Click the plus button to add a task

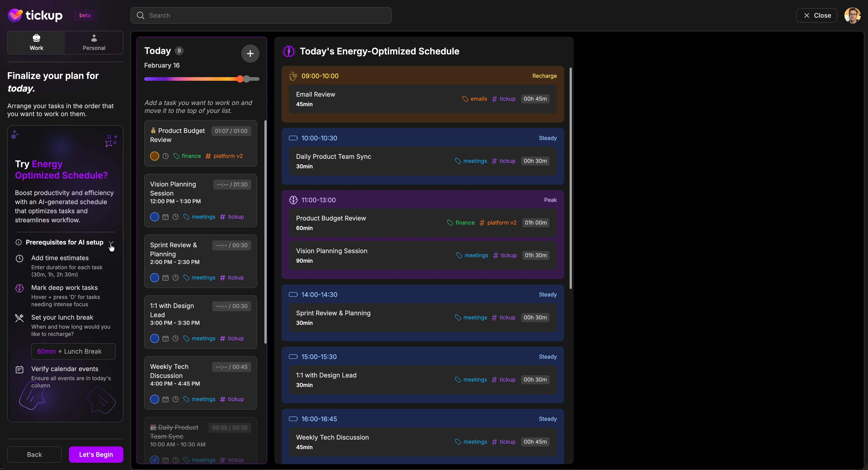[x=250, y=54]
